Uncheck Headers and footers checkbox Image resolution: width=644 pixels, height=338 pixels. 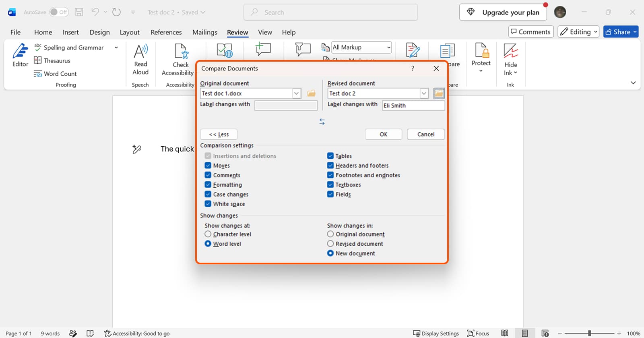pos(330,166)
